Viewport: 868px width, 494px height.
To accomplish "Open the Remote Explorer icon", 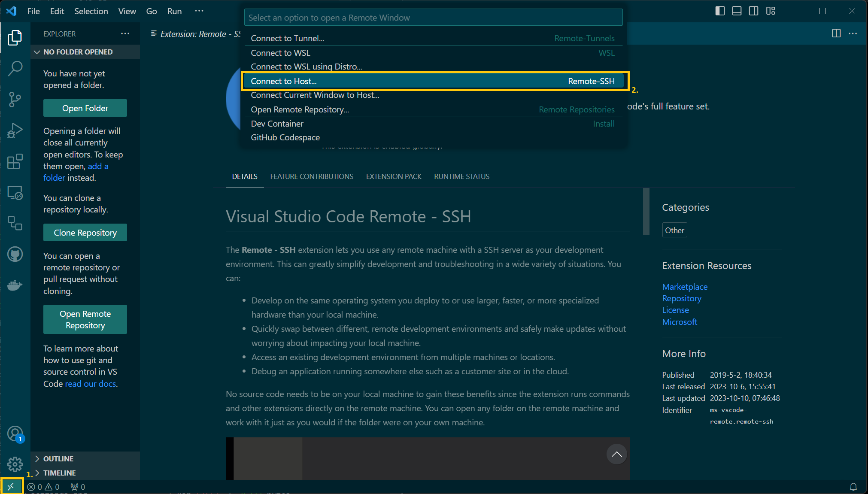I will click(15, 193).
